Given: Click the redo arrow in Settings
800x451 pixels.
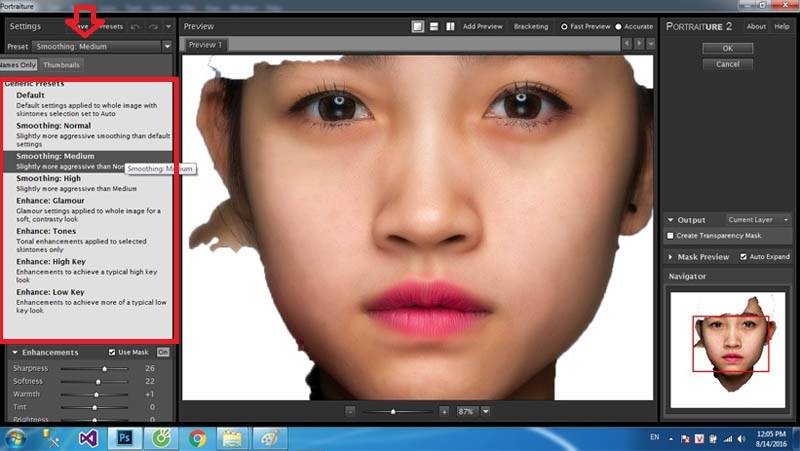Looking at the screenshot, I should 153,27.
